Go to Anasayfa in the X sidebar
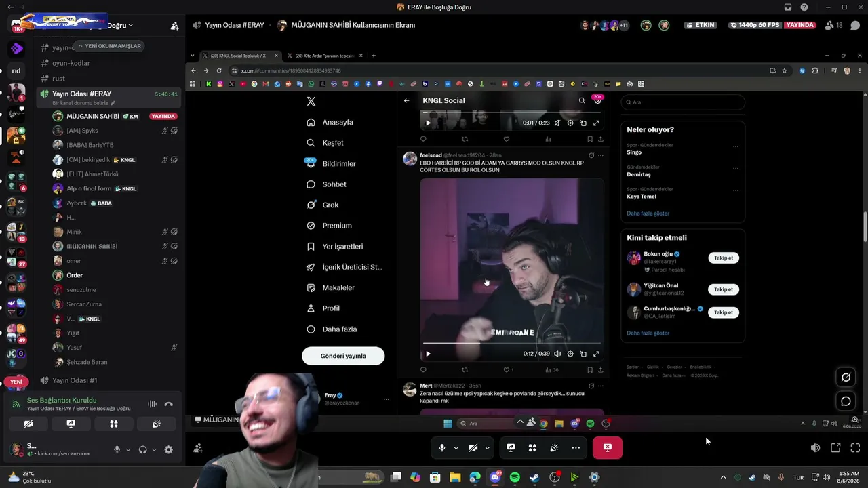This screenshot has width=868, height=488. point(330,122)
